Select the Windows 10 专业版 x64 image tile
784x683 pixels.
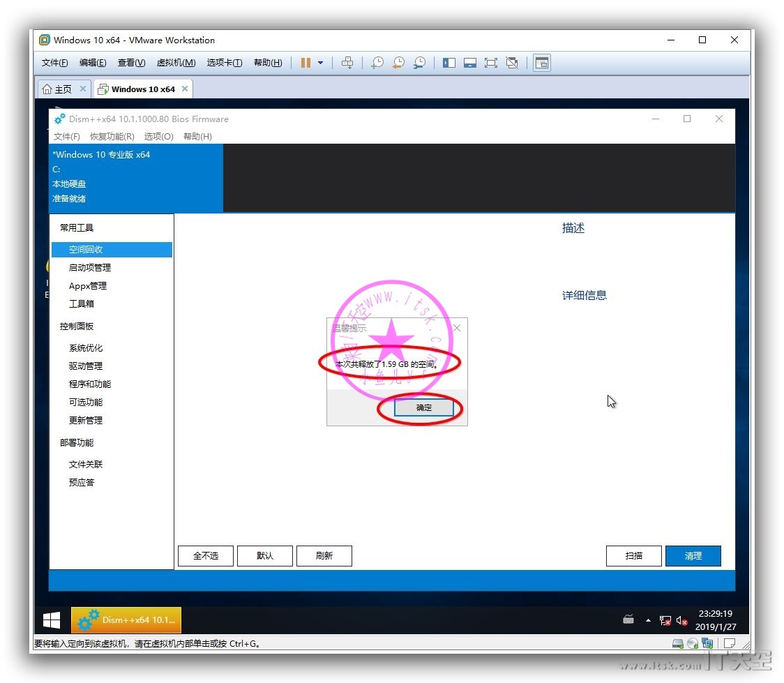[136, 177]
